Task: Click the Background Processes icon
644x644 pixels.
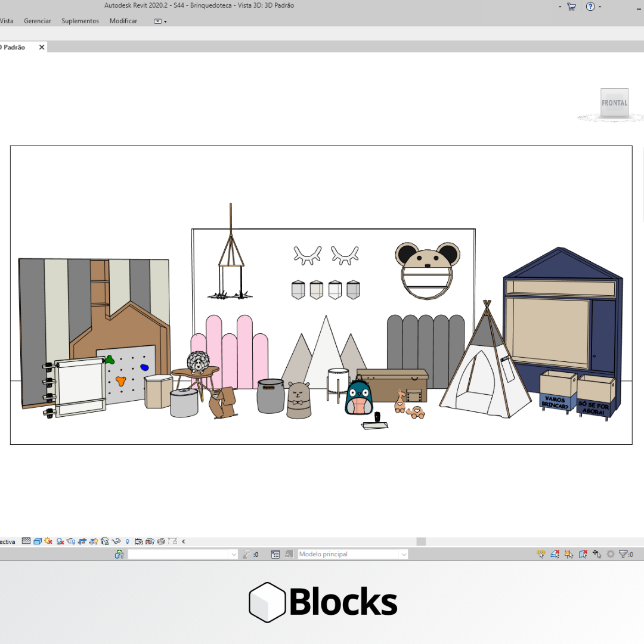Action: click(611, 554)
